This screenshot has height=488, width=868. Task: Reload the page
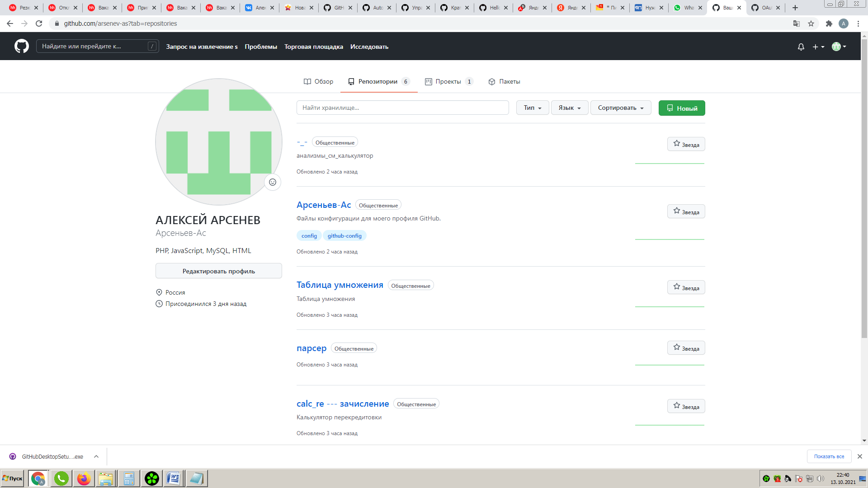[x=39, y=23]
